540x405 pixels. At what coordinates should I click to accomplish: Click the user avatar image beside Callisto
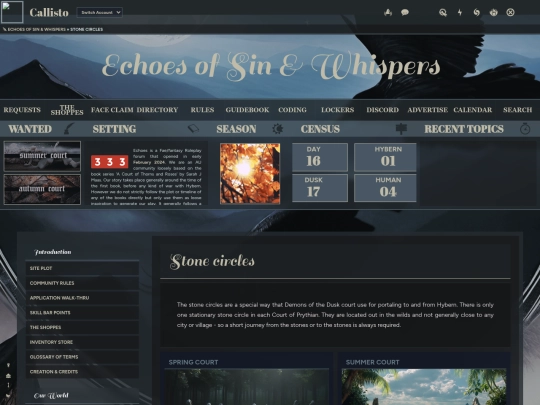[12, 12]
